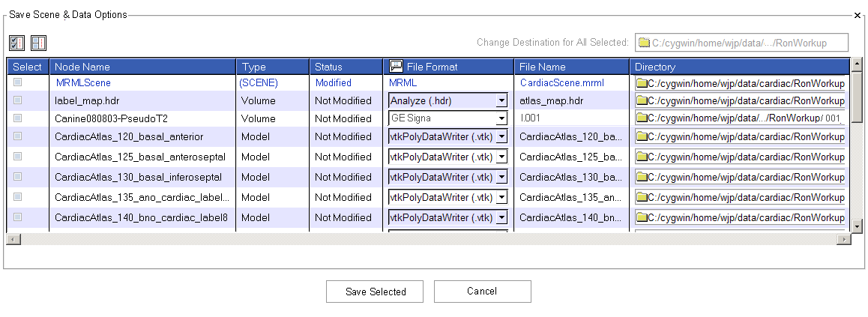Click folder icon for Canine080803-PseudoT2 directory
Viewport: 868px width, 317px height.
click(642, 118)
